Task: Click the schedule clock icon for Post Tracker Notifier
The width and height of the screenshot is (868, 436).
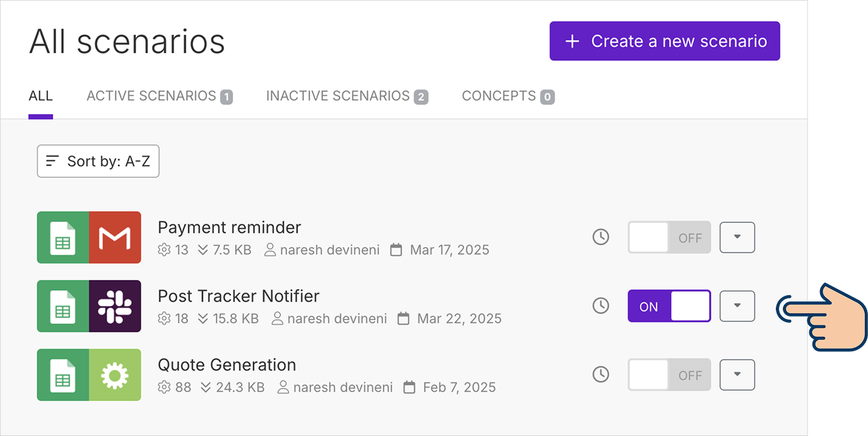Action: [600, 306]
